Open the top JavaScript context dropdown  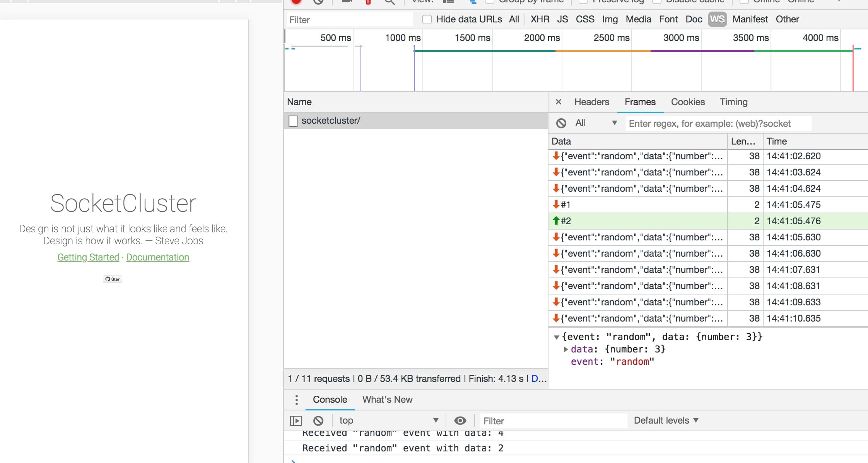[x=389, y=420]
